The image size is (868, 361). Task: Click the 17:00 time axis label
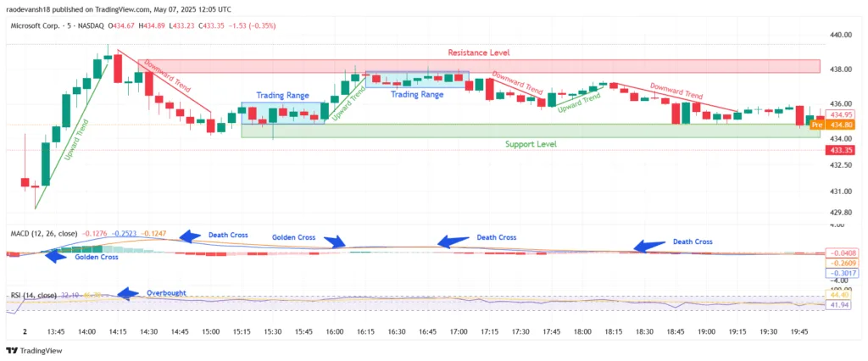point(459,331)
